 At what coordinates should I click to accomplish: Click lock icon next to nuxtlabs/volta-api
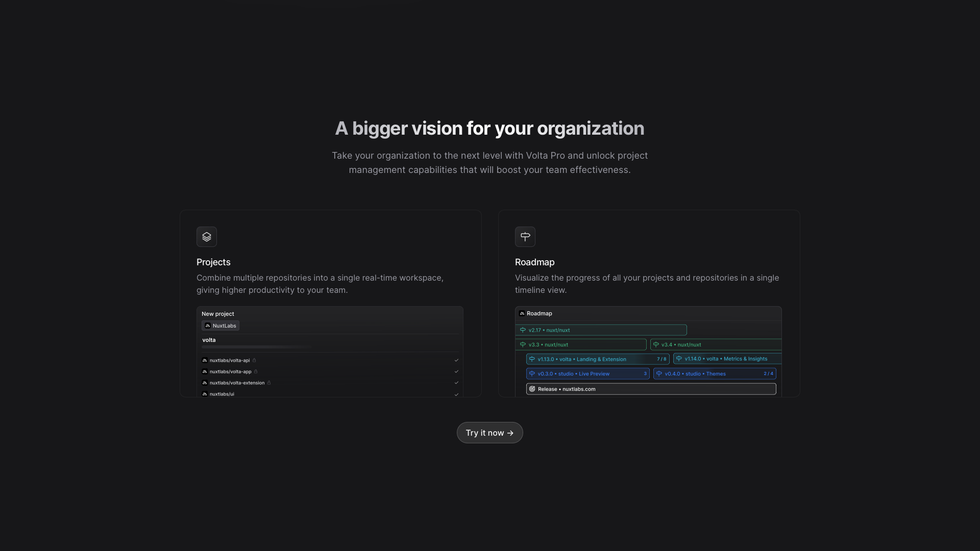click(x=254, y=360)
